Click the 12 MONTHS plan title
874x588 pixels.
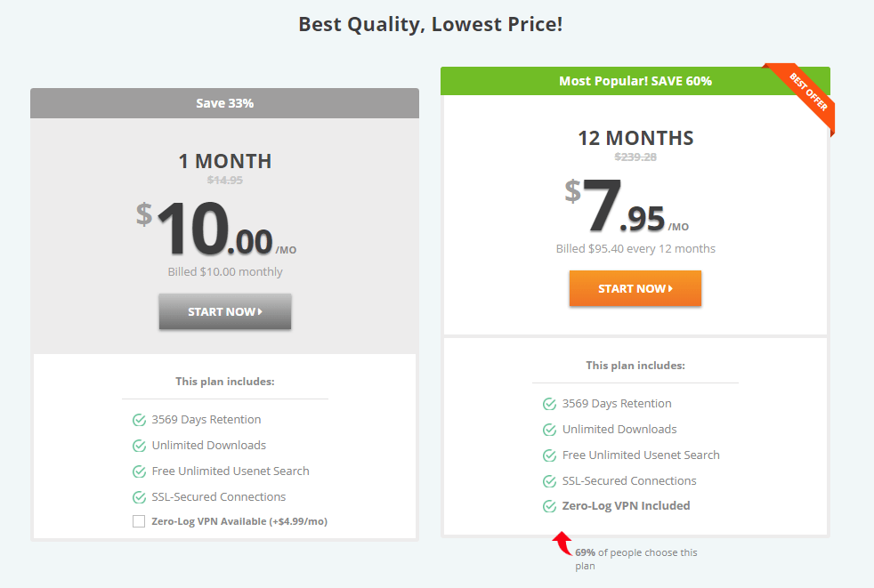click(635, 138)
